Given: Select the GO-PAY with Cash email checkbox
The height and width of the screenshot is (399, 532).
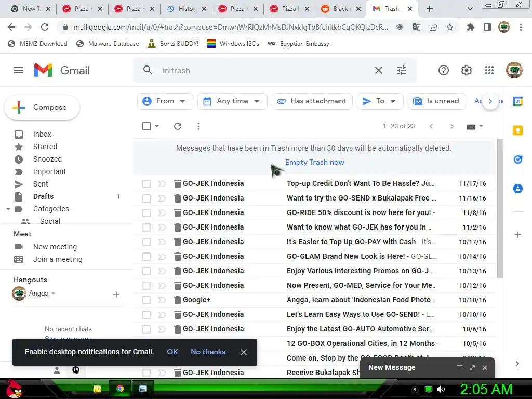Looking at the screenshot, I should click(146, 242).
